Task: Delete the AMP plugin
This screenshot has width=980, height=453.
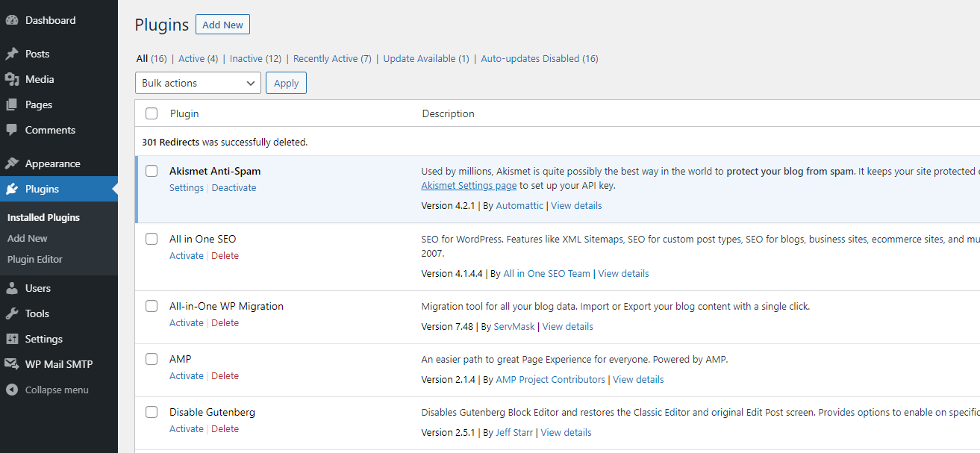Action: coord(225,376)
